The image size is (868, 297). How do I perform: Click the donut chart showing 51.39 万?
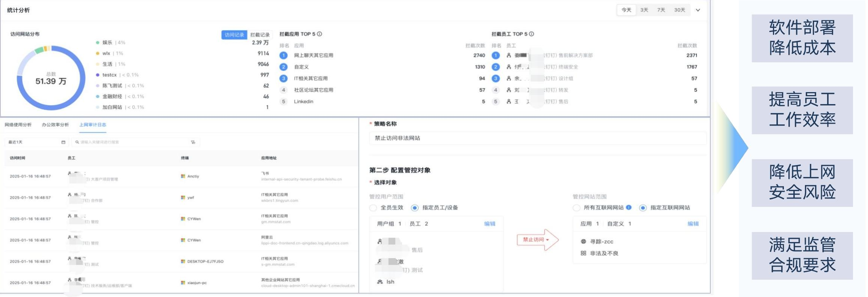[51, 78]
